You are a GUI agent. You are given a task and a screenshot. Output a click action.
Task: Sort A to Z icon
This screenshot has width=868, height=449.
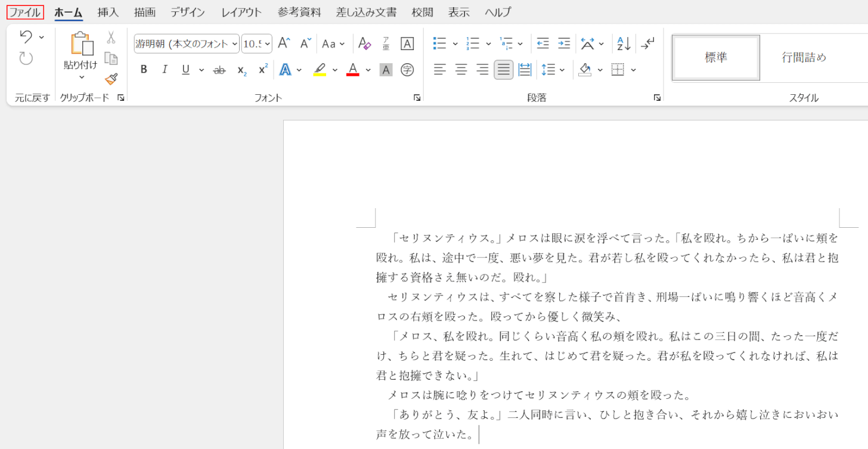click(x=624, y=44)
